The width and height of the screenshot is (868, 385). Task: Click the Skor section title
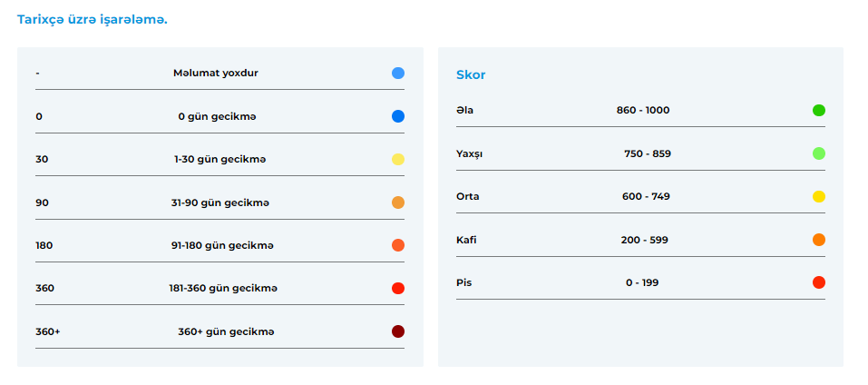click(x=471, y=74)
